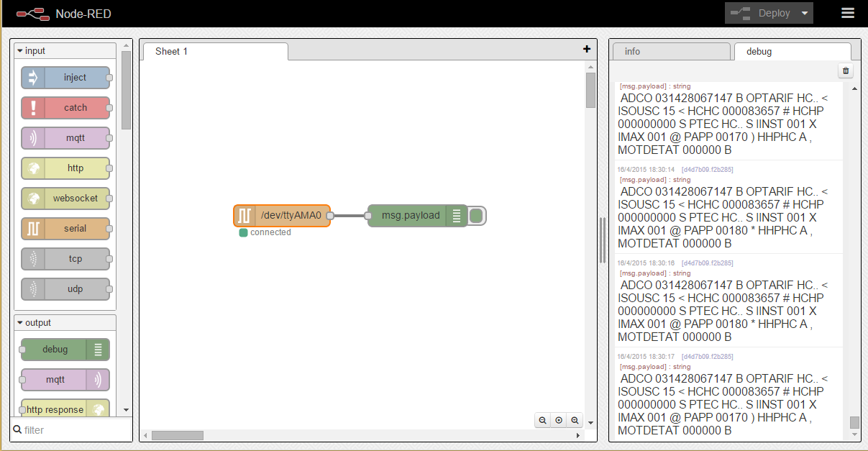Click the canvas horizontal scrollbar thumb
This screenshot has height=451, width=868.
tap(178, 435)
